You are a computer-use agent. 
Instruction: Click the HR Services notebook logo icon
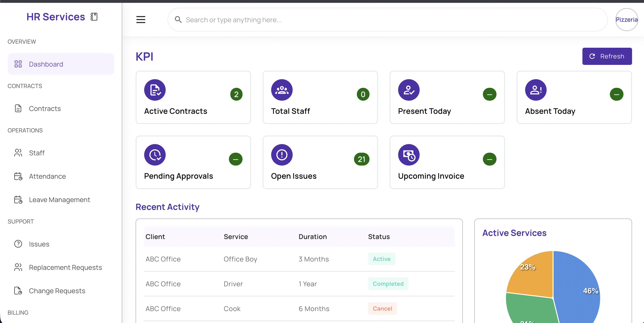click(94, 17)
